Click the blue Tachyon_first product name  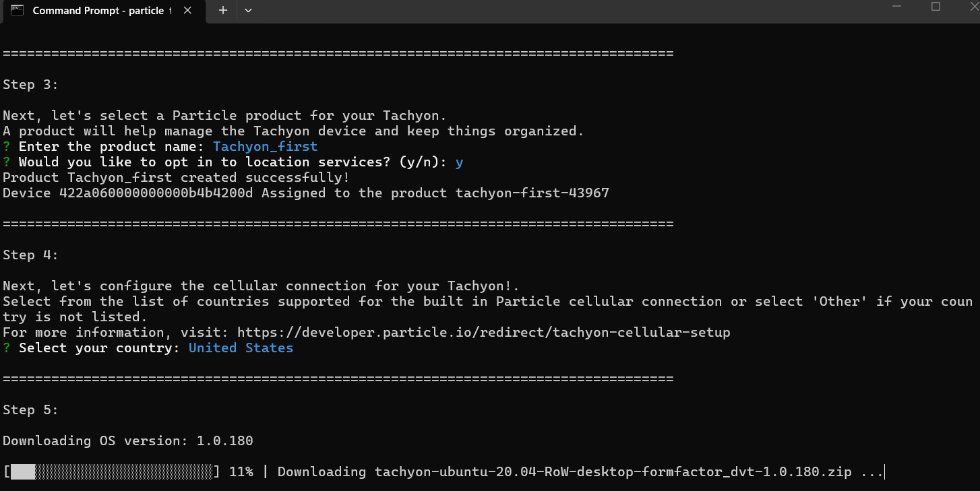click(x=265, y=146)
